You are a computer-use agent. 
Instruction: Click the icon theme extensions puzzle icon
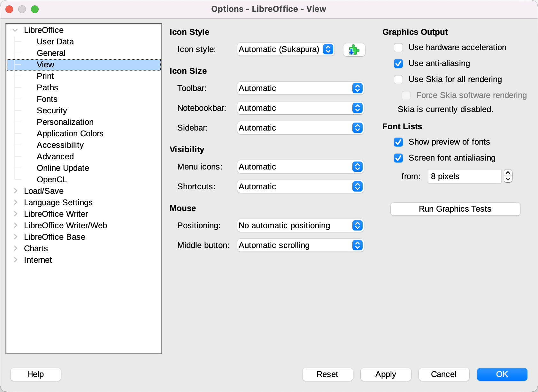coord(354,50)
